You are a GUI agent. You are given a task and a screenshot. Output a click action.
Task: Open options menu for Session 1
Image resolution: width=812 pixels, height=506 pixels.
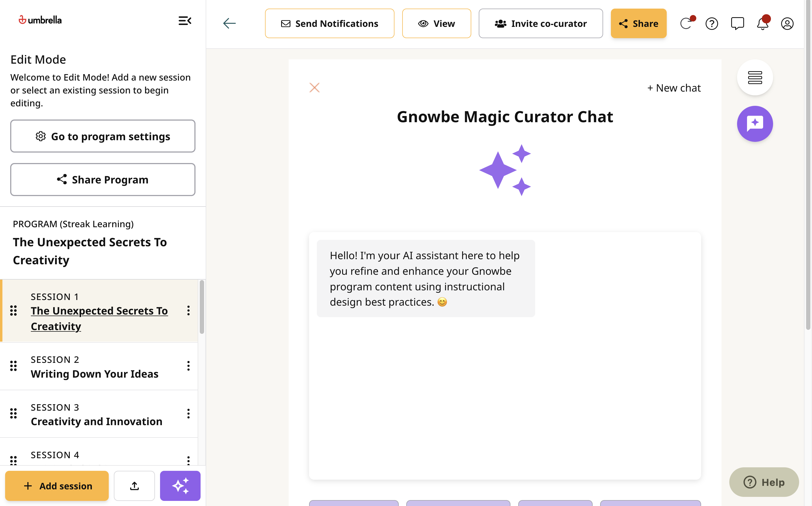tap(188, 310)
